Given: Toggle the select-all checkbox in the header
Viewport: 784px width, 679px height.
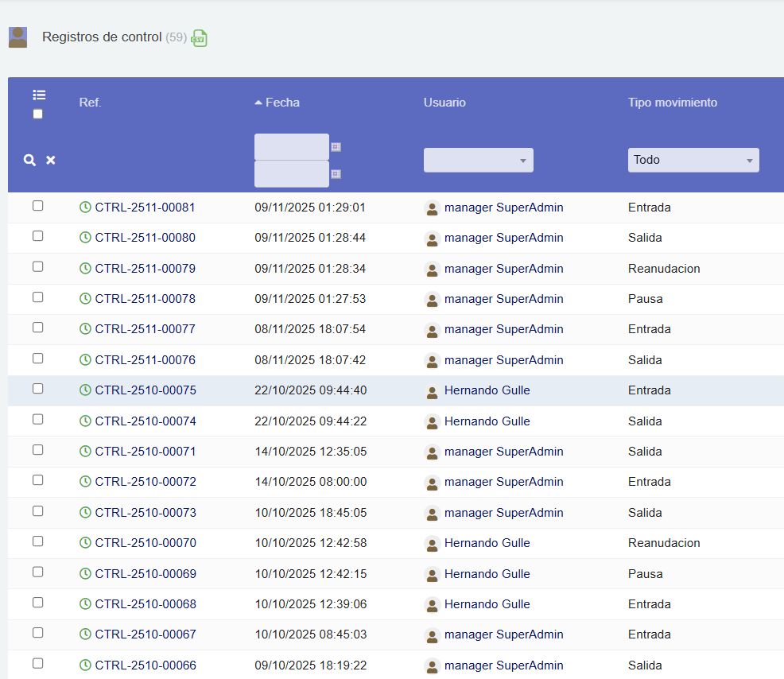Looking at the screenshot, I should pyautogui.click(x=37, y=114).
